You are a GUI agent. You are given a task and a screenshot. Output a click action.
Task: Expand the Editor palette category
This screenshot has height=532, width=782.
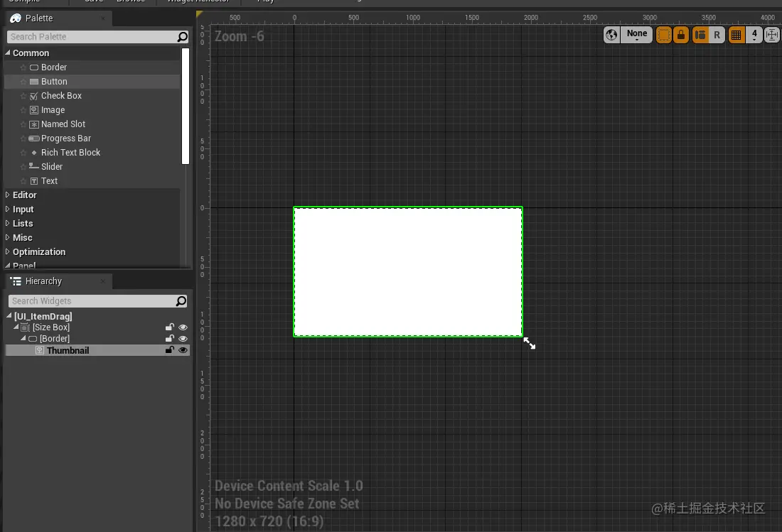tap(8, 195)
